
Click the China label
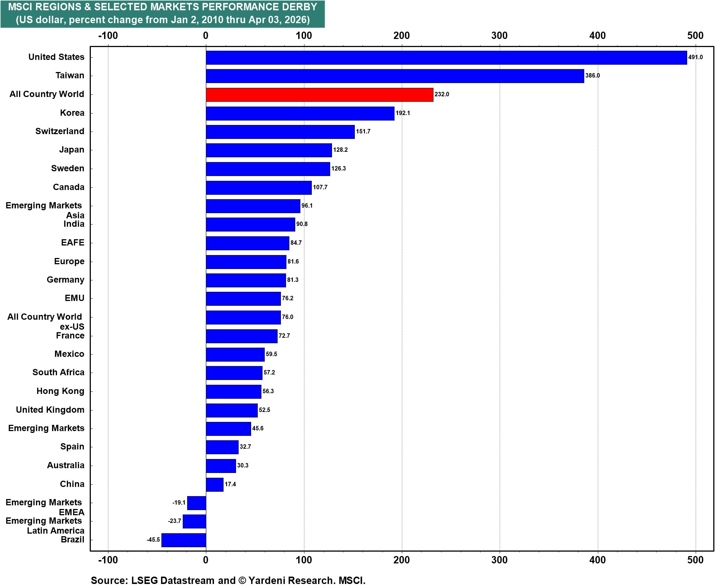click(x=72, y=484)
